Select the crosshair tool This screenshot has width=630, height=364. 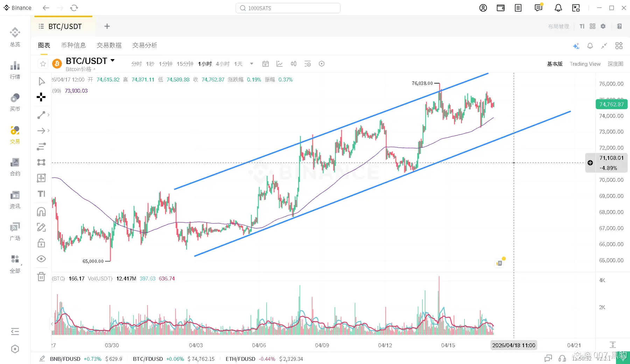click(x=41, y=97)
